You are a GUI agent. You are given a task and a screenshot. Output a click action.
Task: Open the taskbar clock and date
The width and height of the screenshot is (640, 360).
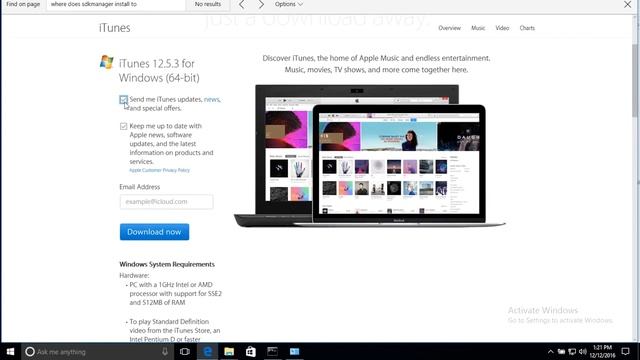pyautogui.click(x=602, y=351)
